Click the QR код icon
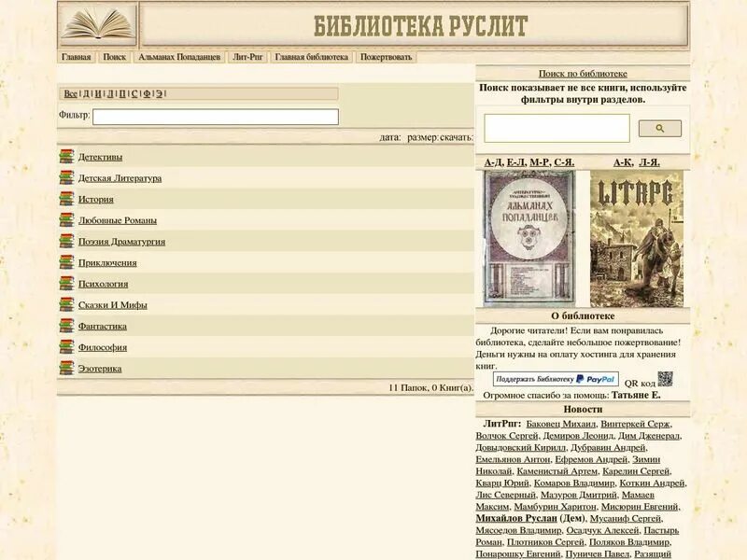The height and width of the screenshot is (560, 747). pyautogui.click(x=664, y=378)
